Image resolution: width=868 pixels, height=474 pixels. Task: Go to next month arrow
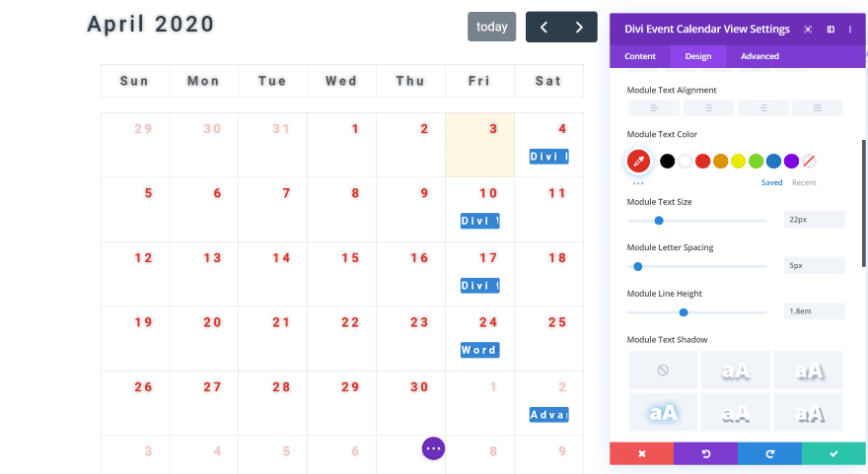[x=579, y=28]
